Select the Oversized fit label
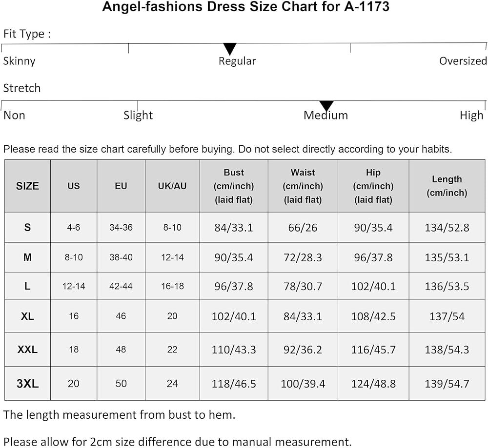Screen dimensions: 488x448 point(463,61)
